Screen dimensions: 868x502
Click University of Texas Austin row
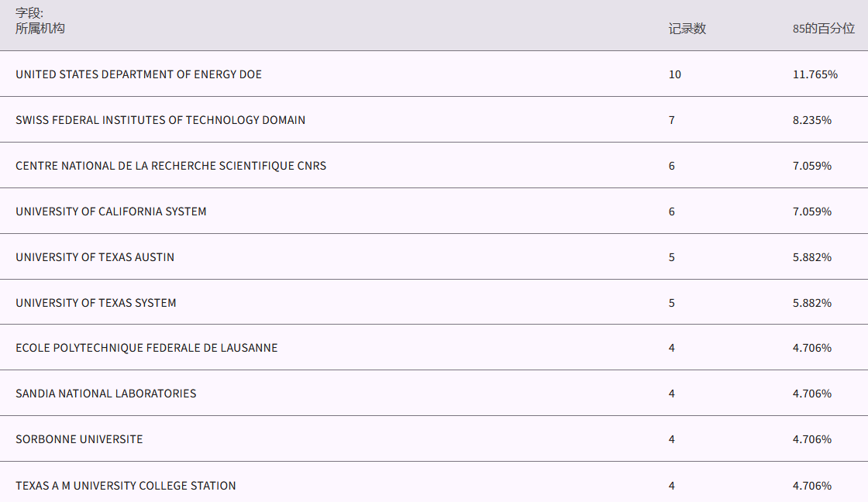click(95, 257)
